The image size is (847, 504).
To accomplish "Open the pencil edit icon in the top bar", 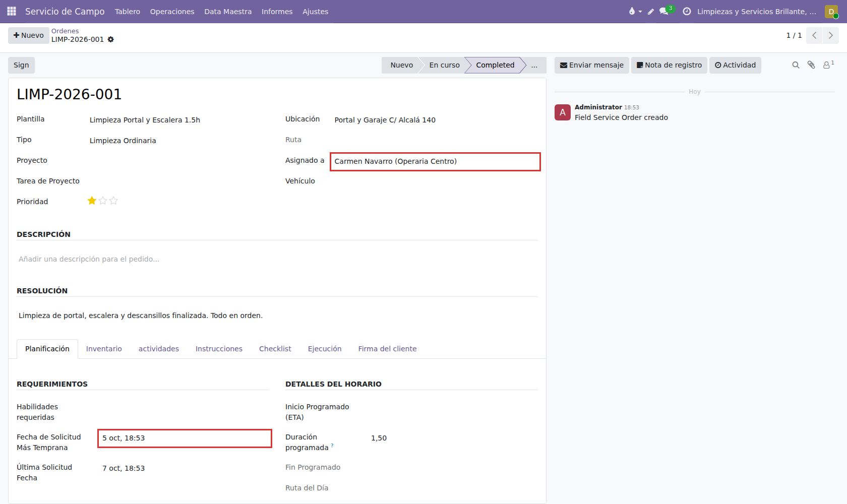I will click(651, 11).
